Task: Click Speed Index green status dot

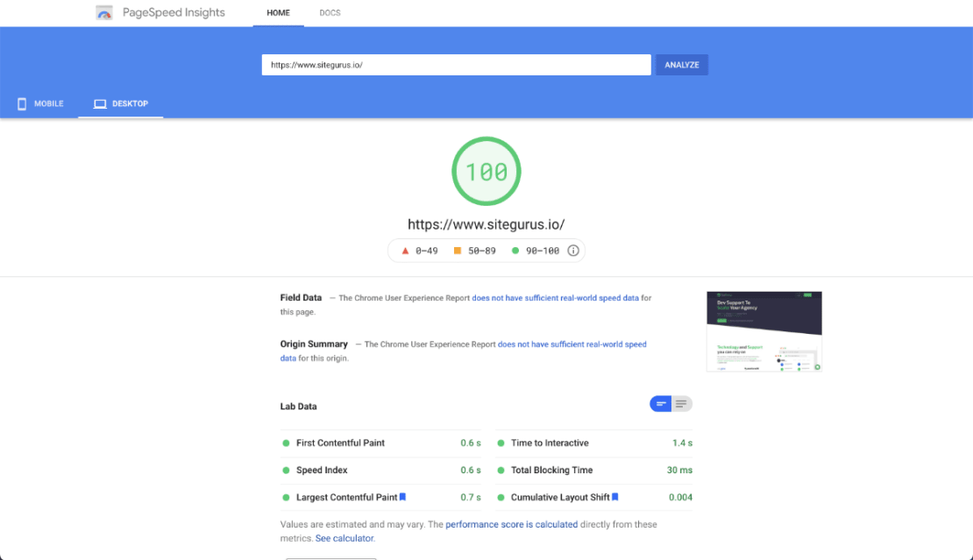Action: [286, 470]
